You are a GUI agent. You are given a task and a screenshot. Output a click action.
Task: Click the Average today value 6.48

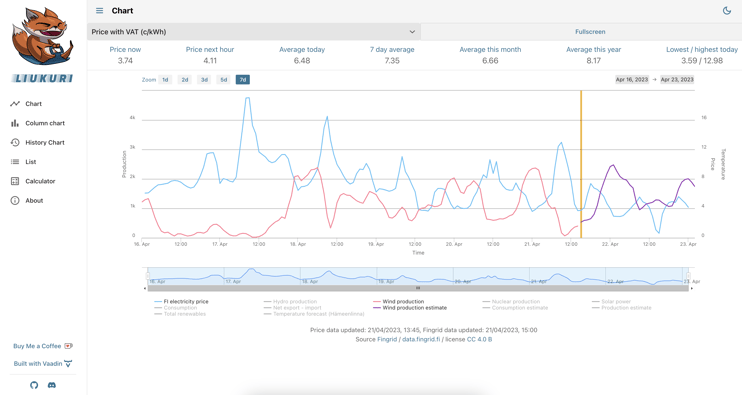(302, 61)
